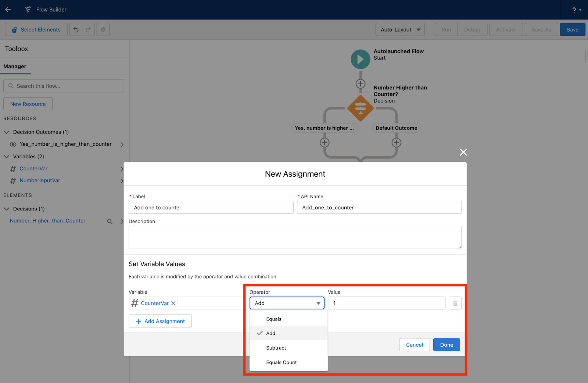
Task: Click the plus connector under Default Outcome
Action: pos(396,143)
